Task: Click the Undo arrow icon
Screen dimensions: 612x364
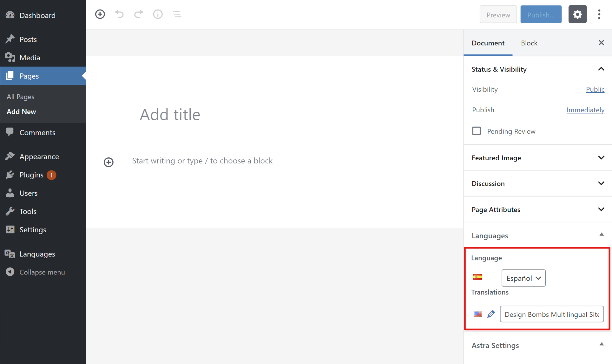Action: pos(119,14)
